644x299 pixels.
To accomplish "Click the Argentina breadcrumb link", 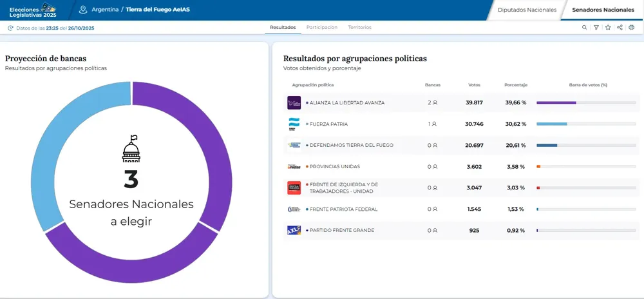I will 105,10.
